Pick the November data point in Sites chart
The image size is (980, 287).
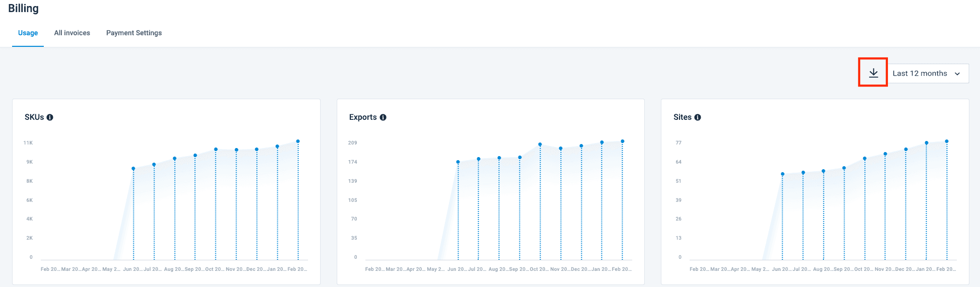(885, 154)
